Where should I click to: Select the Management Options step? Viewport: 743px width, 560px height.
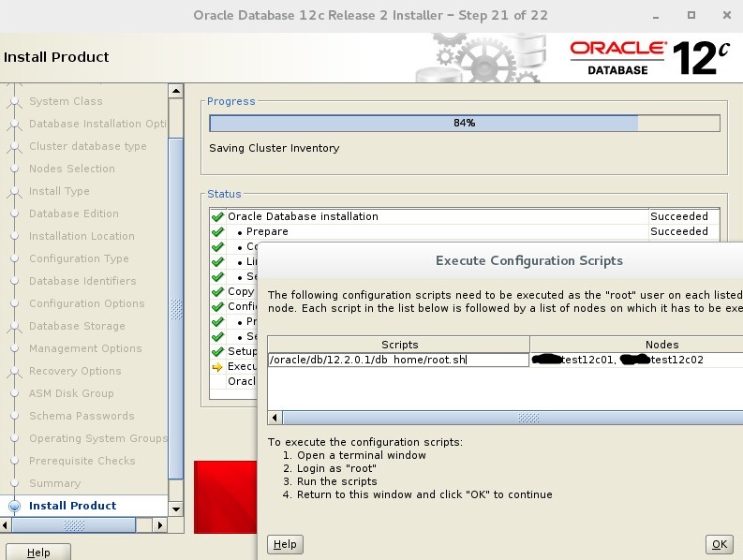point(85,348)
